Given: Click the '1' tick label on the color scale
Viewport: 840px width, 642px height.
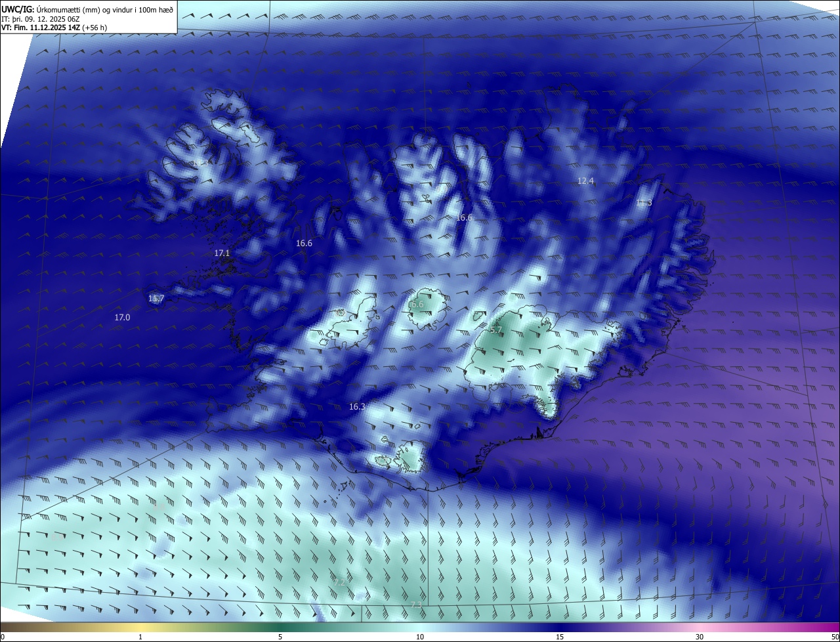Looking at the screenshot, I should coord(140,637).
